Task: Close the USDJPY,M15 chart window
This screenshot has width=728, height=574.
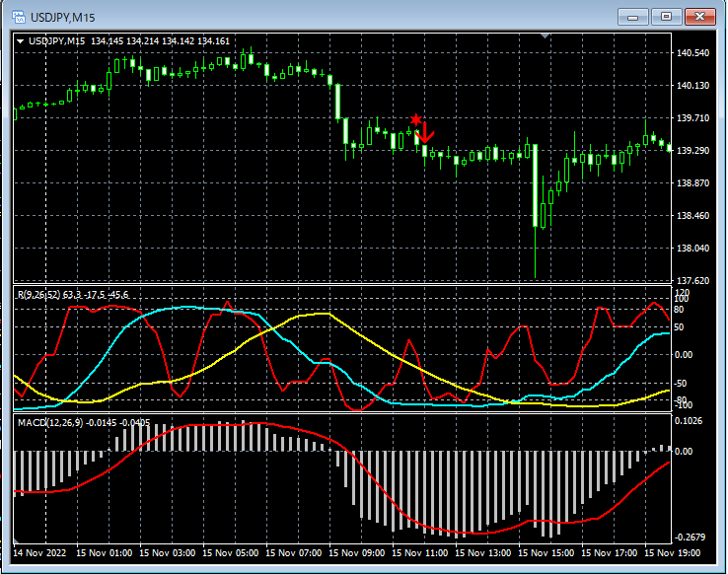Action: pos(701,17)
